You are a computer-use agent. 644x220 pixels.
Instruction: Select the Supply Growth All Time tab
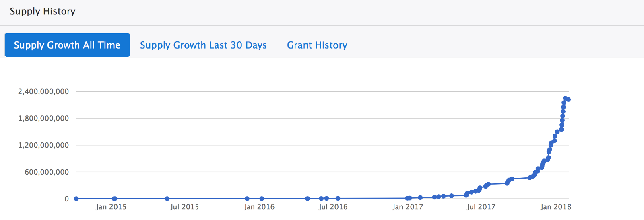coord(67,45)
